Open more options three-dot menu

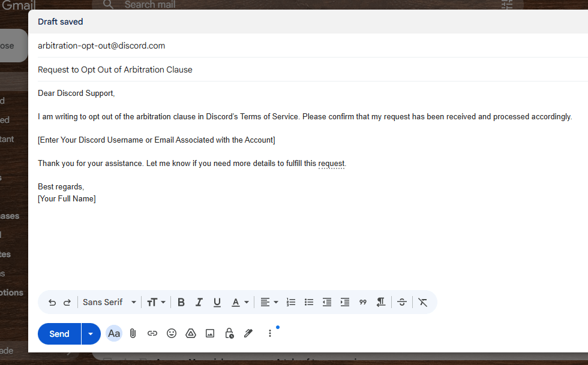pos(269,333)
